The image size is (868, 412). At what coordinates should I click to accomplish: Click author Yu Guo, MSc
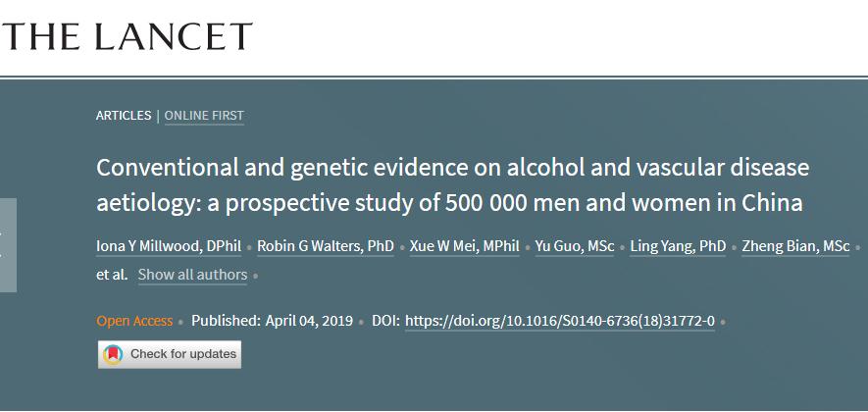click(575, 246)
